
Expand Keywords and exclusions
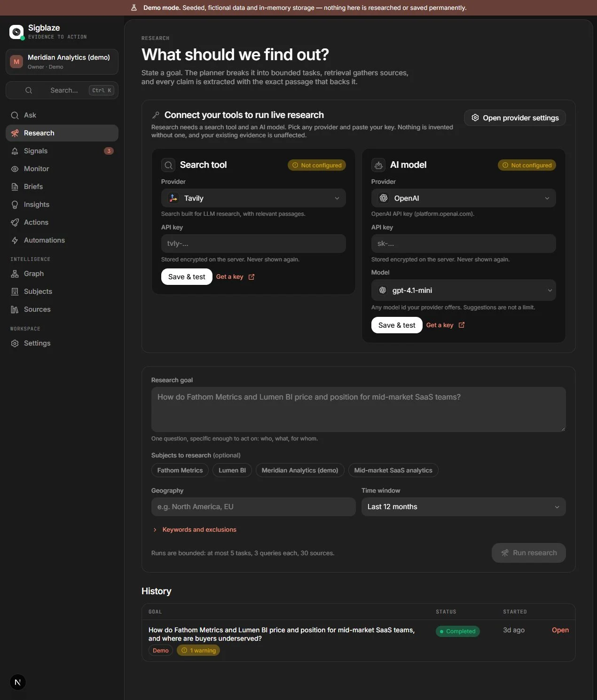[x=194, y=529]
